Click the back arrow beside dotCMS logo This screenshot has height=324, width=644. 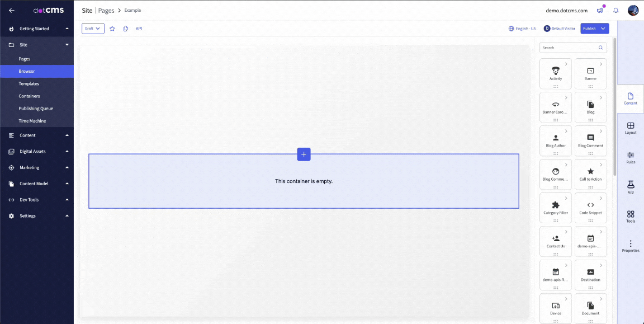coord(11,10)
